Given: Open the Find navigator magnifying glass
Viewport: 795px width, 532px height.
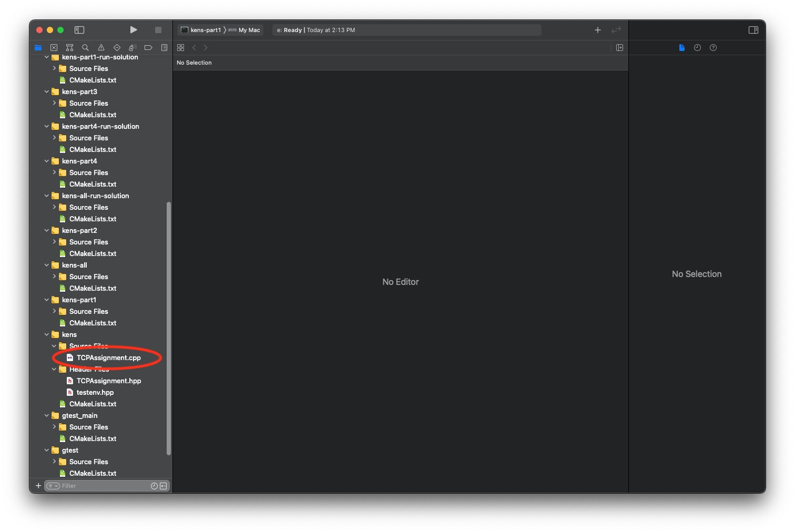Looking at the screenshot, I should 85,47.
